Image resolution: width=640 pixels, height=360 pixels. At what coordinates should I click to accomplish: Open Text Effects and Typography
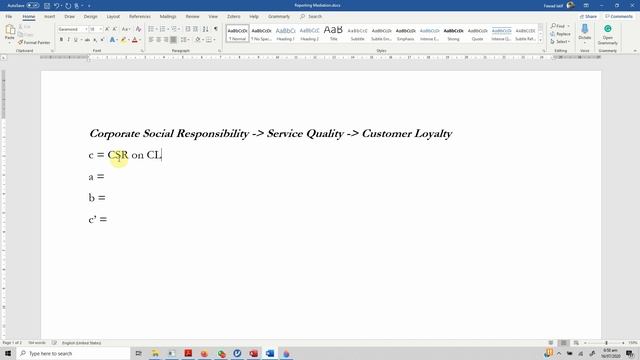click(x=112, y=40)
